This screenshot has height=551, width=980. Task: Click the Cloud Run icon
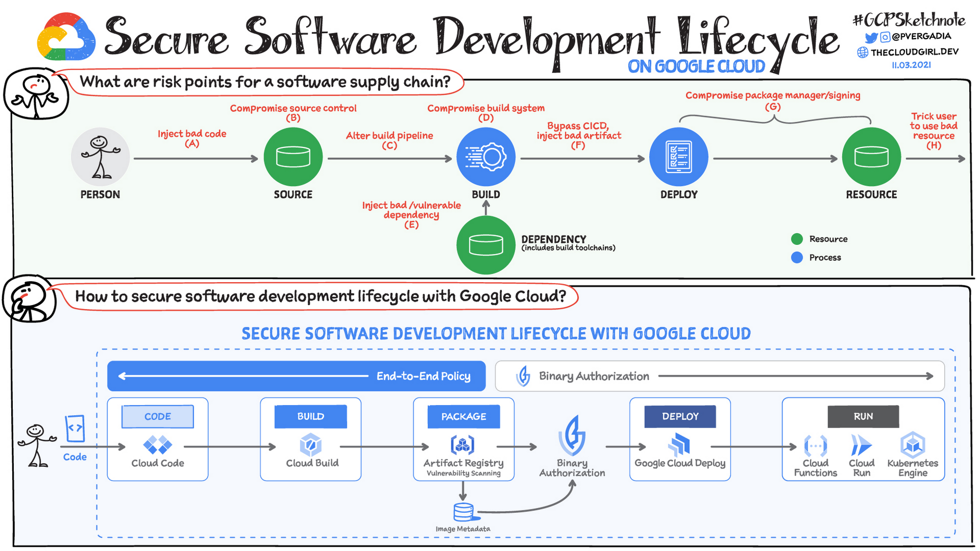[x=861, y=445]
